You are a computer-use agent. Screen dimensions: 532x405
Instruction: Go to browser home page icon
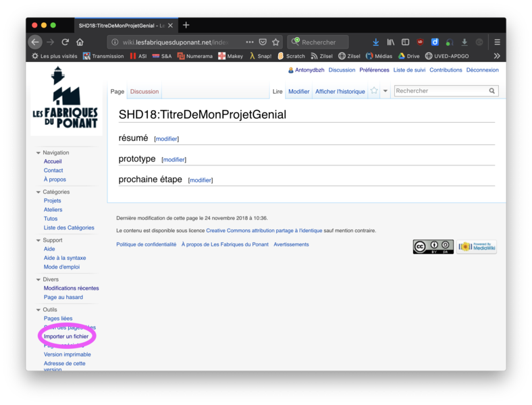click(x=80, y=42)
